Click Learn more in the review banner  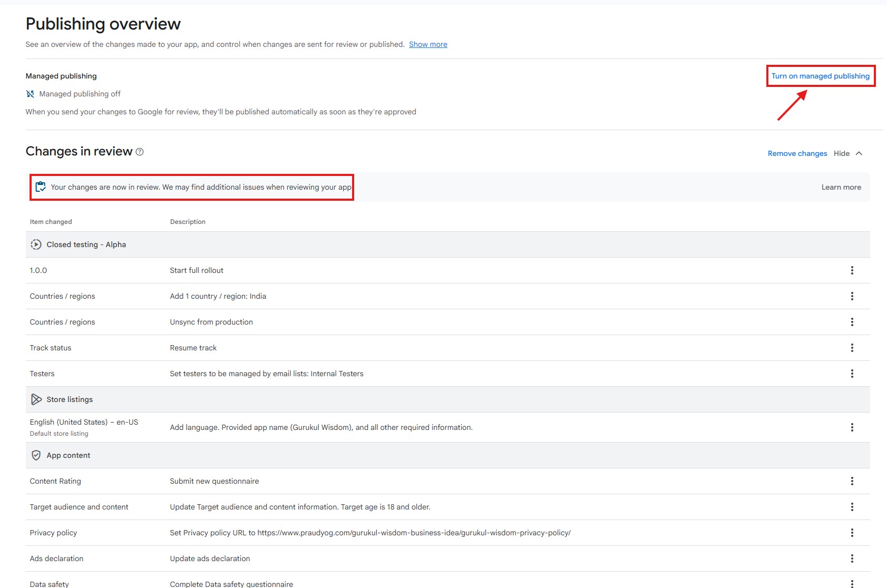click(x=841, y=187)
